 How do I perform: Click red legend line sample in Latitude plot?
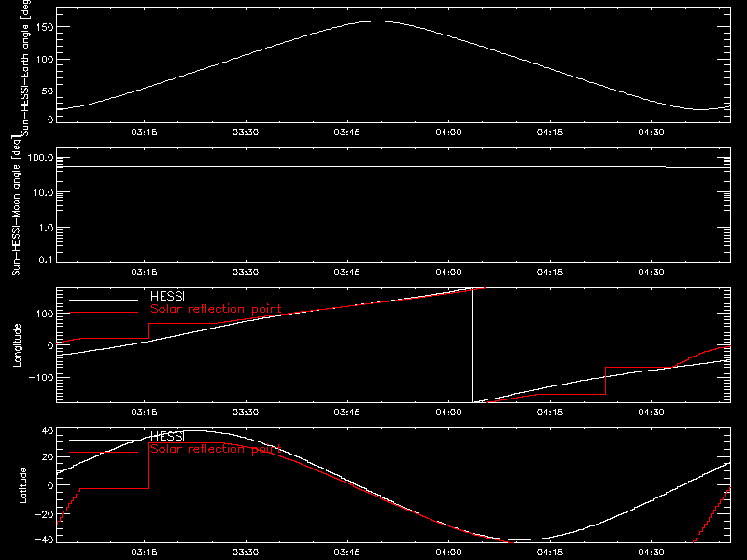tap(104, 453)
